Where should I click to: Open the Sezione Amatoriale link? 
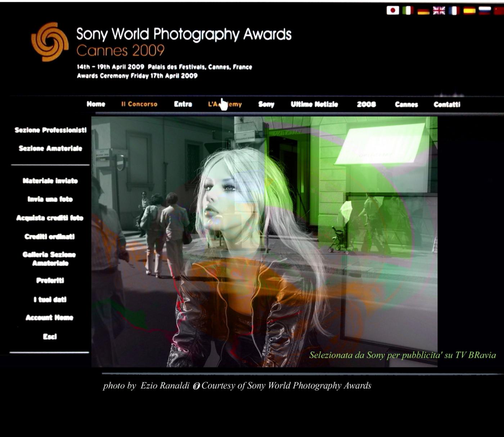point(50,149)
